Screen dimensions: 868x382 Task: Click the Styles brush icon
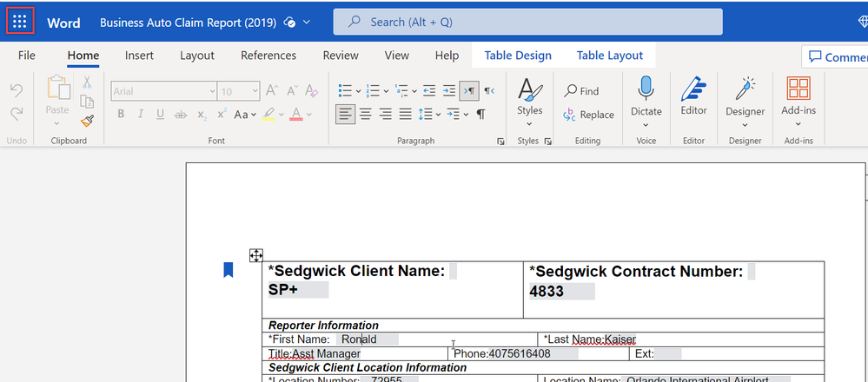coord(530,89)
